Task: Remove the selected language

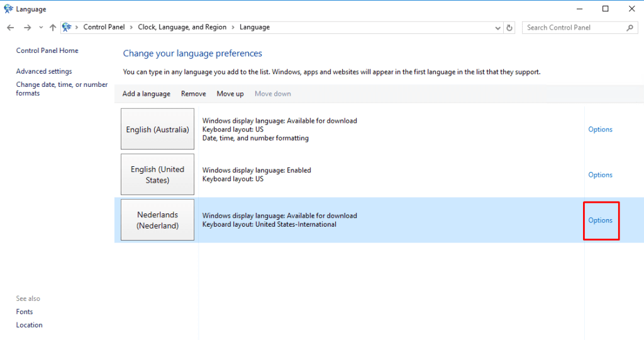Action: [194, 94]
